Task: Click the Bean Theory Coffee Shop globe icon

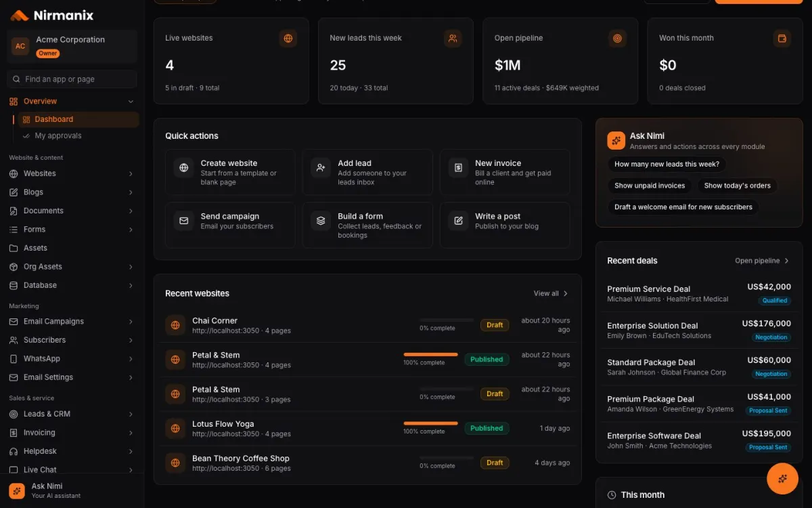Action: 175,463
